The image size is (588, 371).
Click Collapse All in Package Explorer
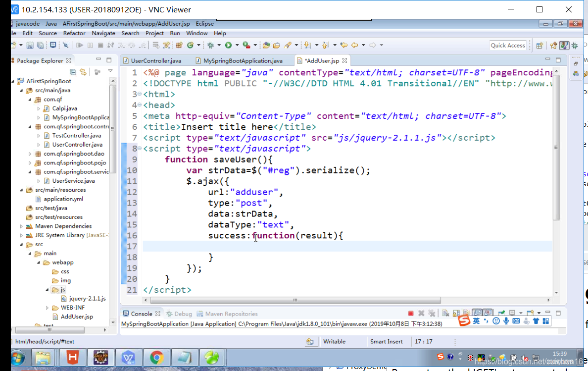[x=73, y=72]
